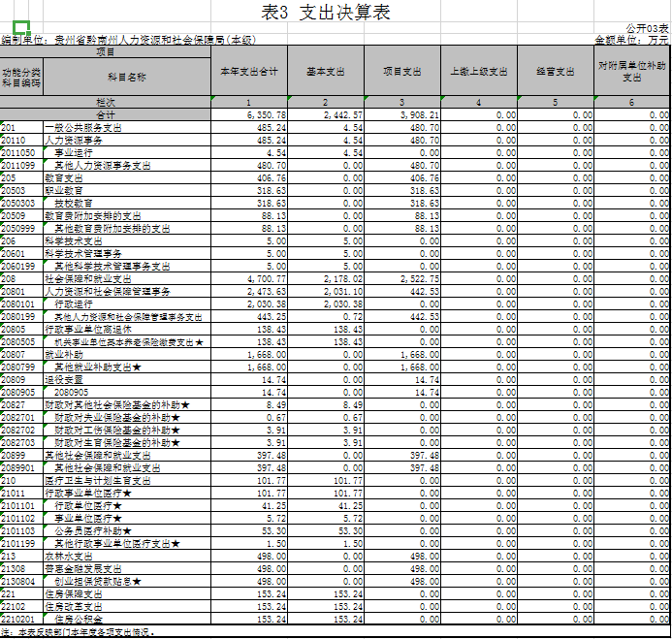Select the '一般公共服务支出' cell
This screenshot has height=639, width=672.
[x=127, y=127]
